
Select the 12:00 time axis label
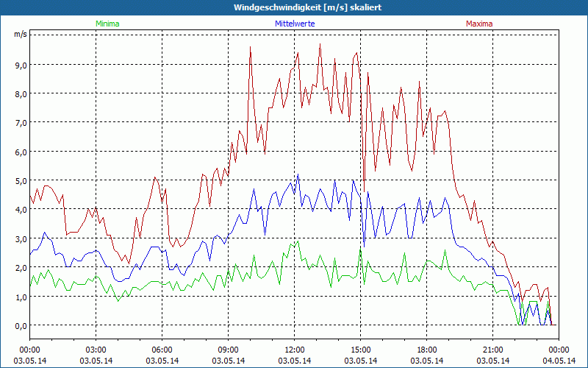pos(295,350)
